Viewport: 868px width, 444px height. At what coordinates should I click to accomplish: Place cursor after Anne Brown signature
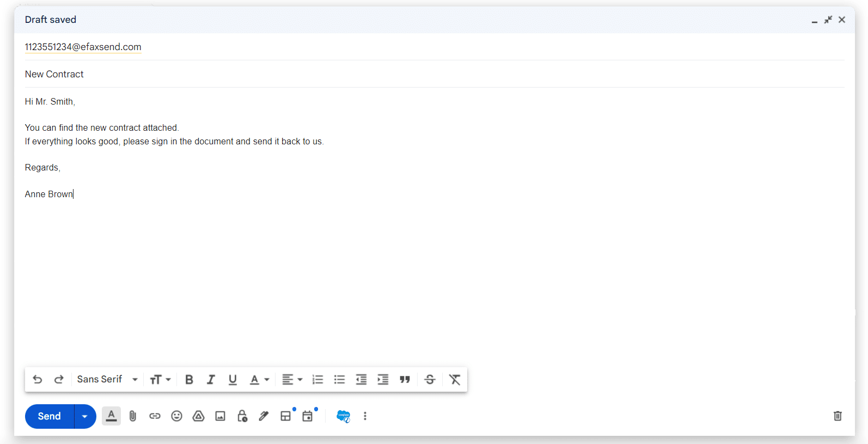pos(74,194)
